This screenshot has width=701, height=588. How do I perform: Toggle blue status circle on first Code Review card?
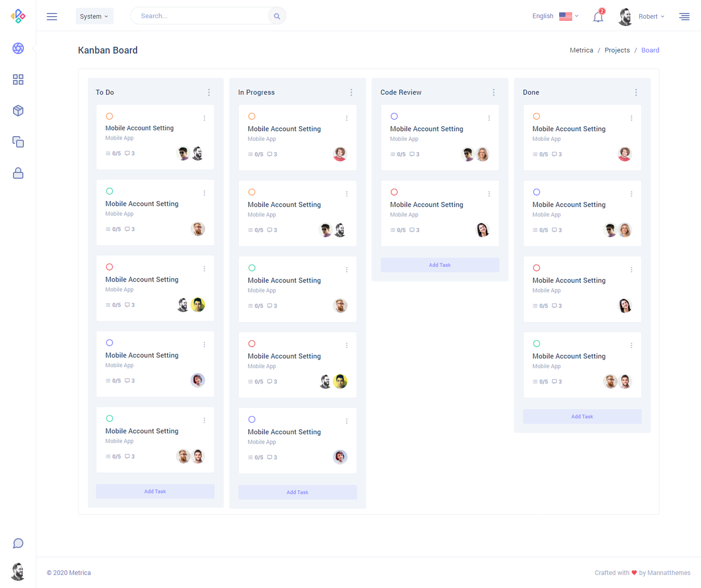point(394,116)
